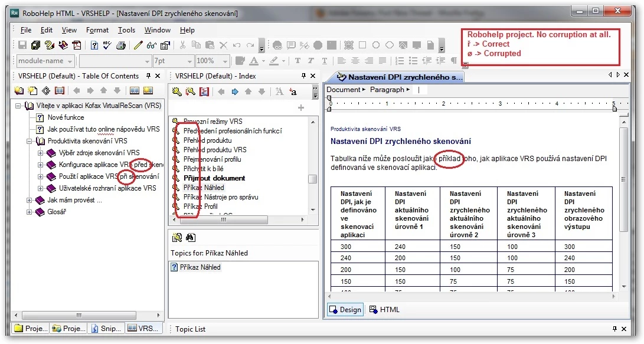
Task: Click the new index keyword key icon
Action: coord(176,91)
